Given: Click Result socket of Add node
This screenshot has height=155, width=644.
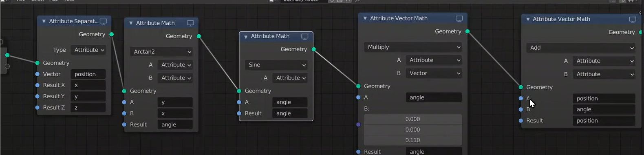Looking at the screenshot, I should click(521, 121).
